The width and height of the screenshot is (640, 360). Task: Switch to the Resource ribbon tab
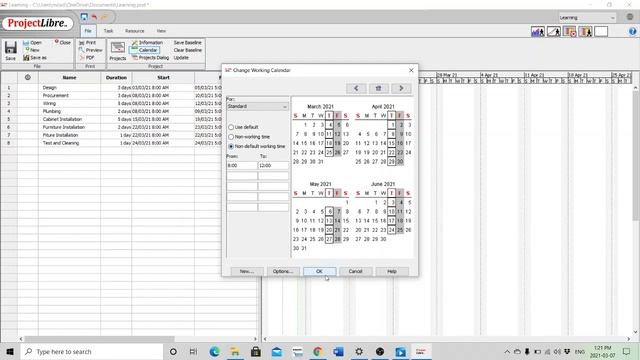coord(134,31)
